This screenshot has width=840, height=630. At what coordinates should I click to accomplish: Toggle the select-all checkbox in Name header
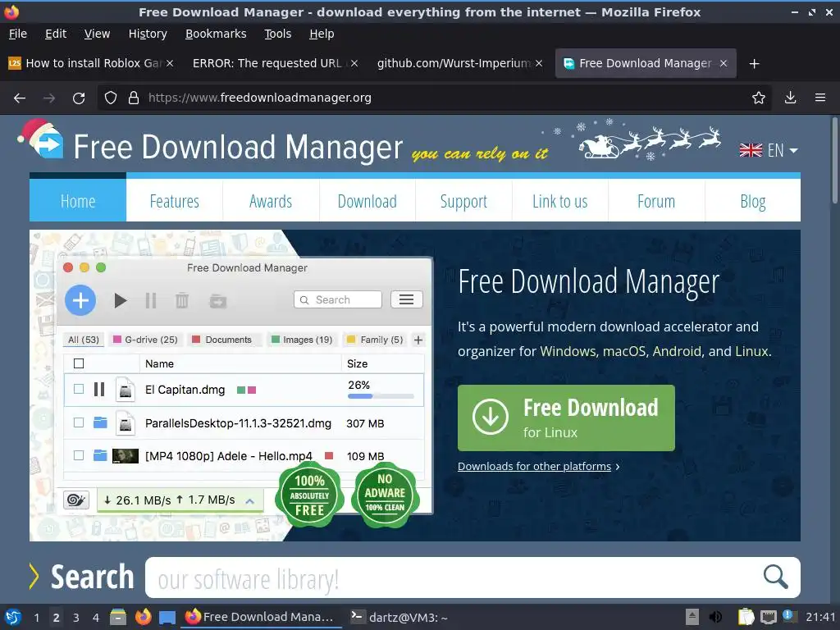79,363
